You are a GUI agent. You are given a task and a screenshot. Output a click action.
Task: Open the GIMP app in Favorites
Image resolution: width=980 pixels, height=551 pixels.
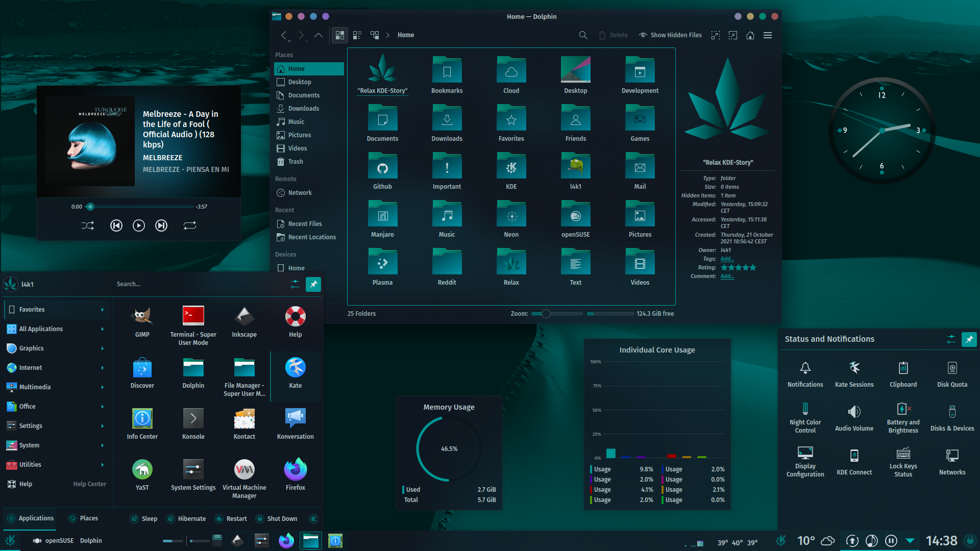[x=142, y=322]
